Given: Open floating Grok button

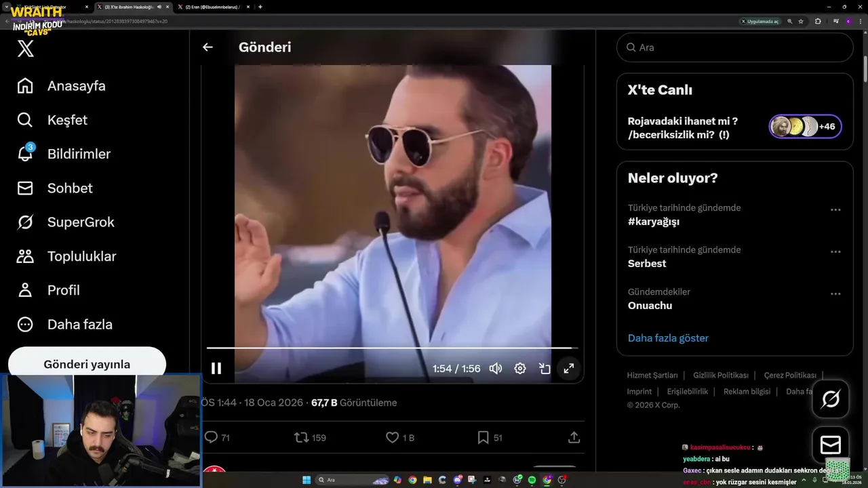Looking at the screenshot, I should coord(831,399).
